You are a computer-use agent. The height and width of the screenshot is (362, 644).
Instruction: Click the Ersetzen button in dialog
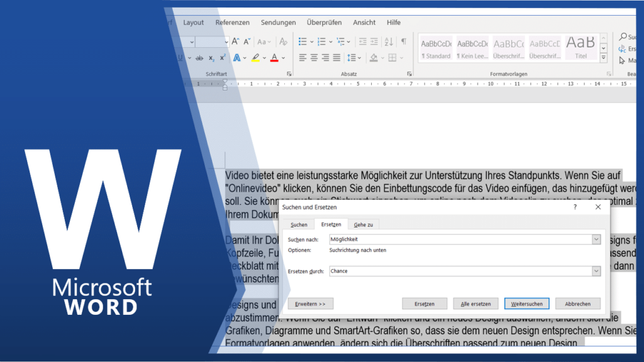point(425,304)
